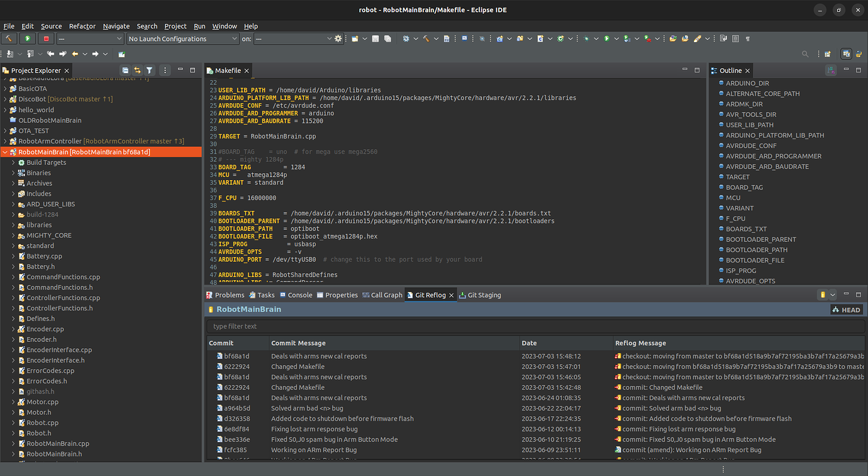Collapse the RobotMainBrain project tree
The height and width of the screenshot is (476, 868).
point(6,152)
